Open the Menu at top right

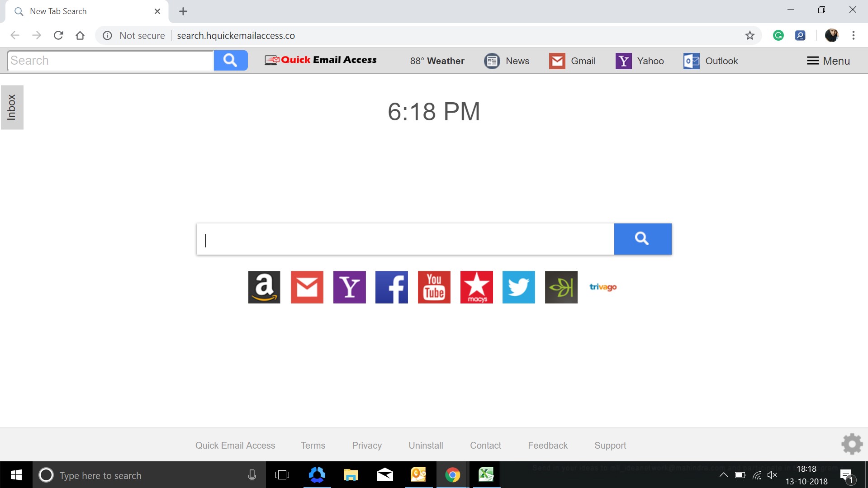click(x=828, y=60)
